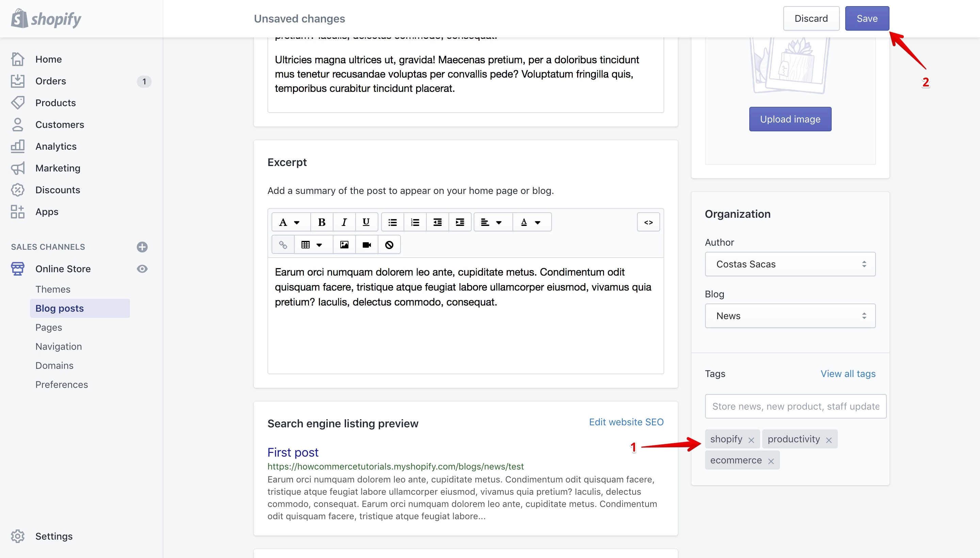
Task: Show HTML source of the excerpt
Action: (x=648, y=222)
